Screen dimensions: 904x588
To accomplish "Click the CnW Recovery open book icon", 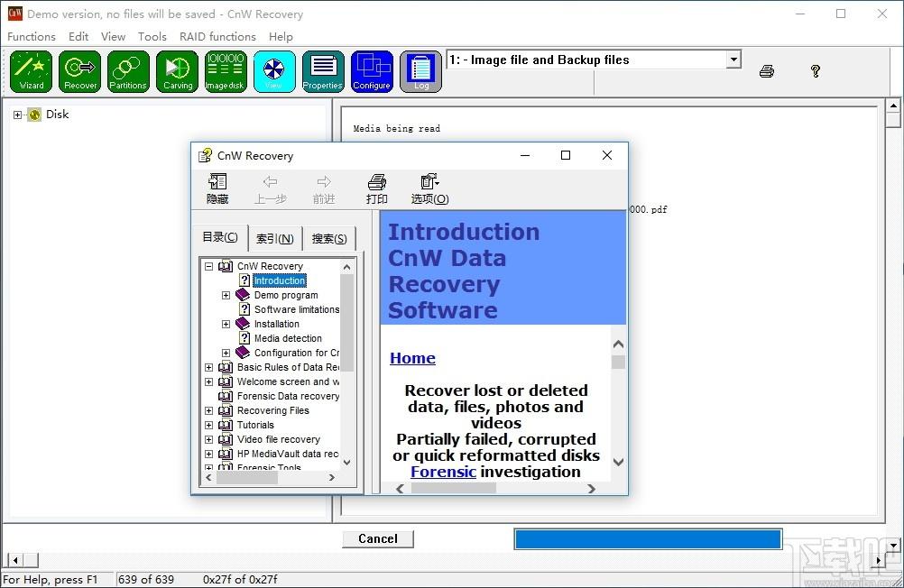I will click(226, 266).
